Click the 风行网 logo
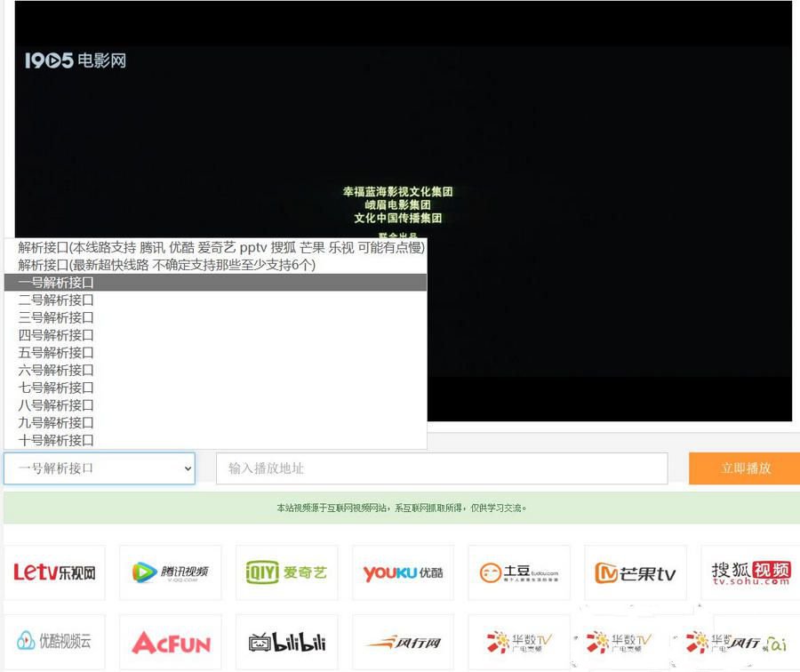Image resolution: width=800 pixels, height=672 pixels. pyautogui.click(x=402, y=642)
